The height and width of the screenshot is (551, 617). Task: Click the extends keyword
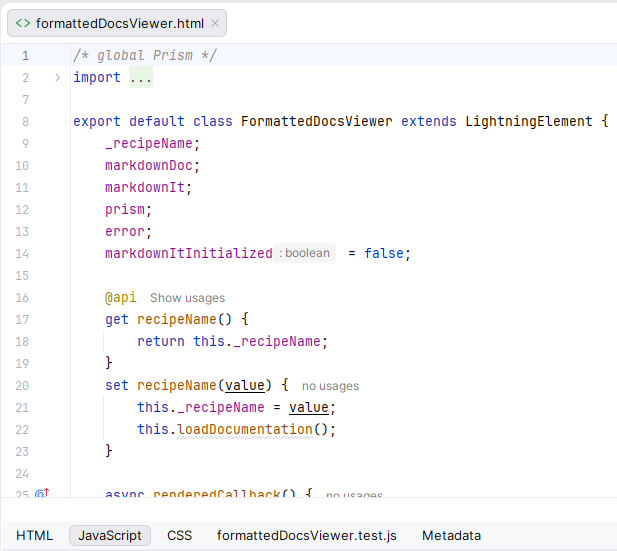pos(429,121)
